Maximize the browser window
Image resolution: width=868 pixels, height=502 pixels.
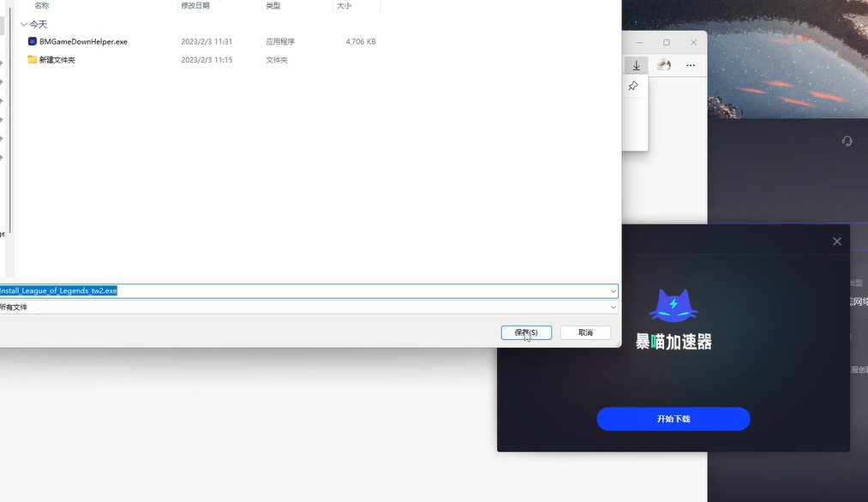pos(667,43)
